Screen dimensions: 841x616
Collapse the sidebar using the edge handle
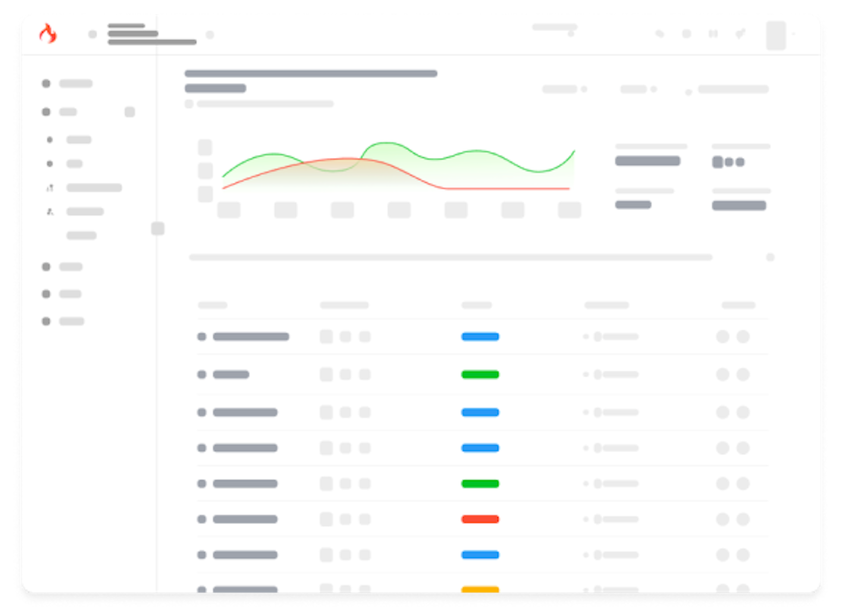[x=158, y=229]
